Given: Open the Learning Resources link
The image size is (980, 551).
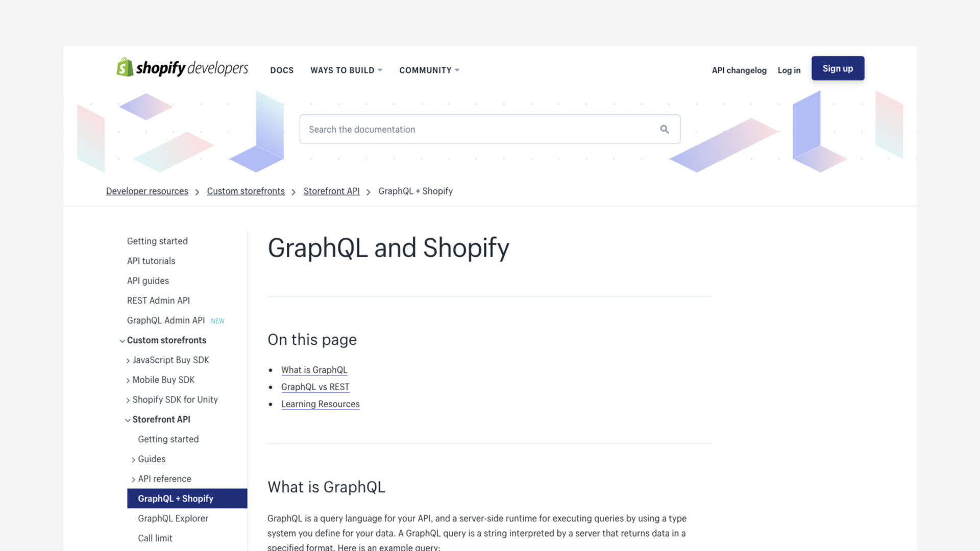Looking at the screenshot, I should (x=321, y=404).
